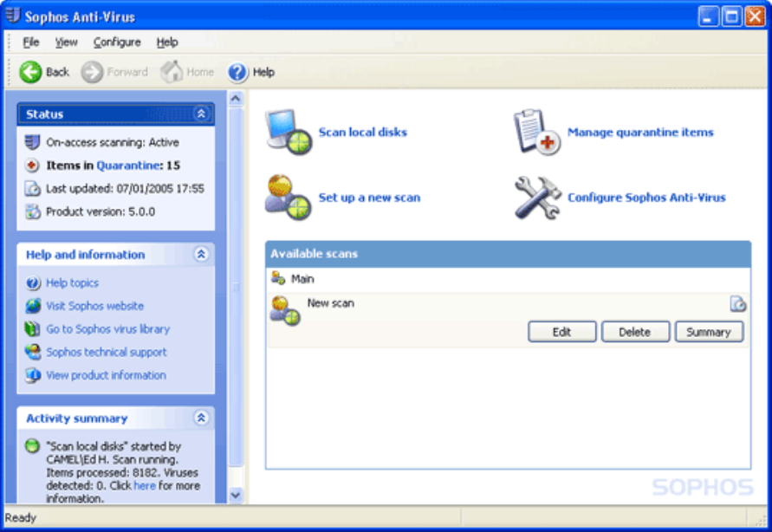Click the Ready status bar text
Viewport: 772px width, 532px height.
[21, 518]
